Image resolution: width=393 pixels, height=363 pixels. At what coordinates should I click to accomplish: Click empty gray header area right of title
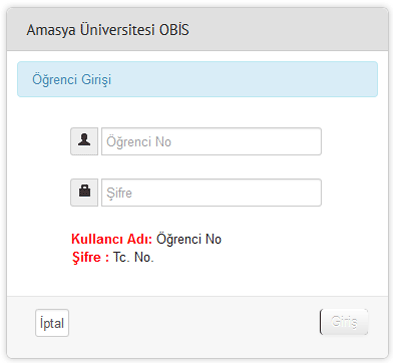click(287, 30)
